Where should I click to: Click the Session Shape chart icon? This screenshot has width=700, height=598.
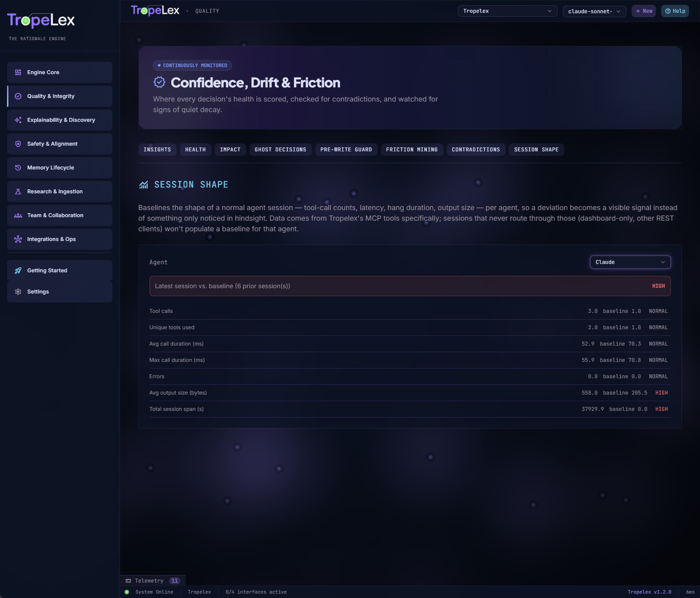(143, 184)
